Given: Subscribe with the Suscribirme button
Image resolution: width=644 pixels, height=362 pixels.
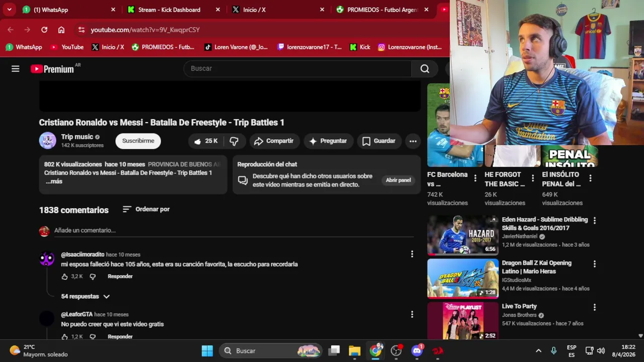Looking at the screenshot, I should click(x=138, y=141).
